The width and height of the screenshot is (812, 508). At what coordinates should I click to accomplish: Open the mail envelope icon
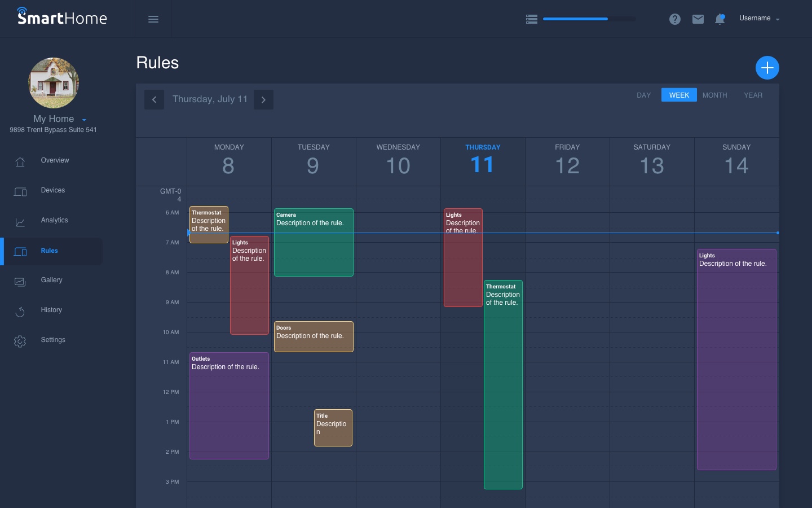pos(698,19)
